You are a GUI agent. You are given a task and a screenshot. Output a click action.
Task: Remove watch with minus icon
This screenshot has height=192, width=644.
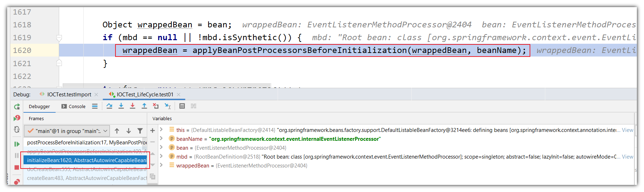point(153,142)
